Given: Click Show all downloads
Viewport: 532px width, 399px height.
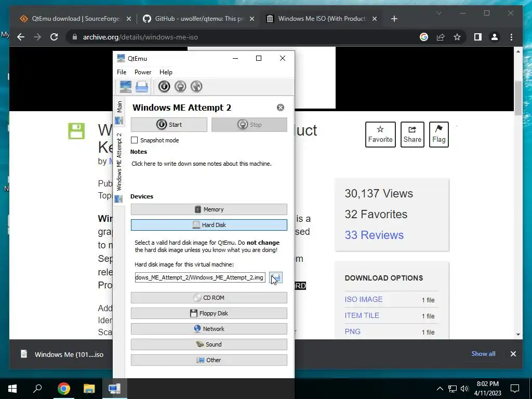Looking at the screenshot, I should pos(483,353).
